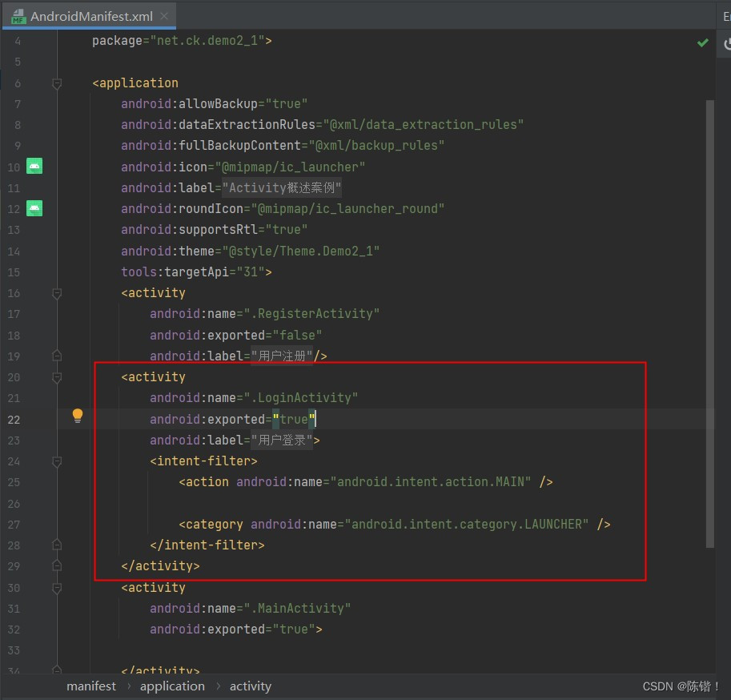731x700 pixels.
Task: Select the AndroidManifest.xml editor tab
Action: pyautogui.click(x=89, y=16)
